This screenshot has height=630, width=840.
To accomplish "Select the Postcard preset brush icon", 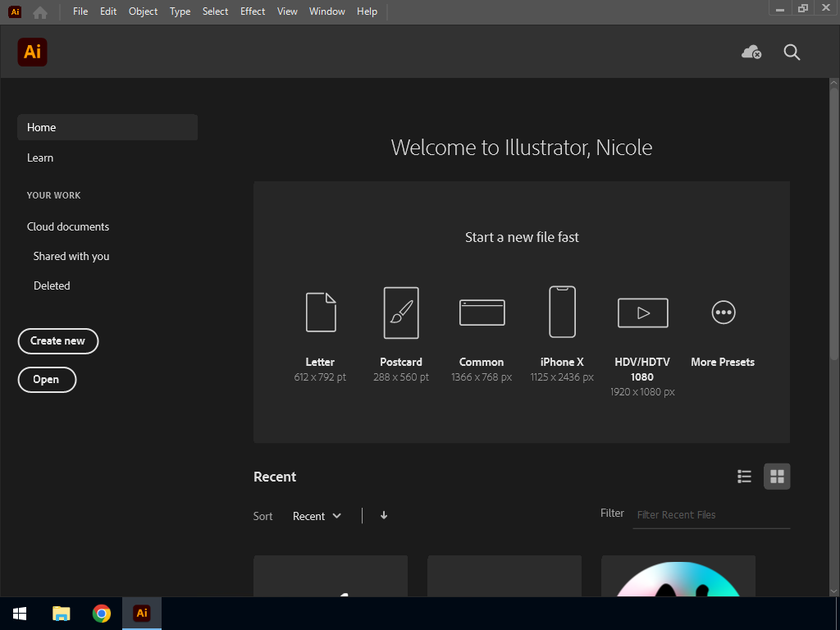I will pos(401,313).
